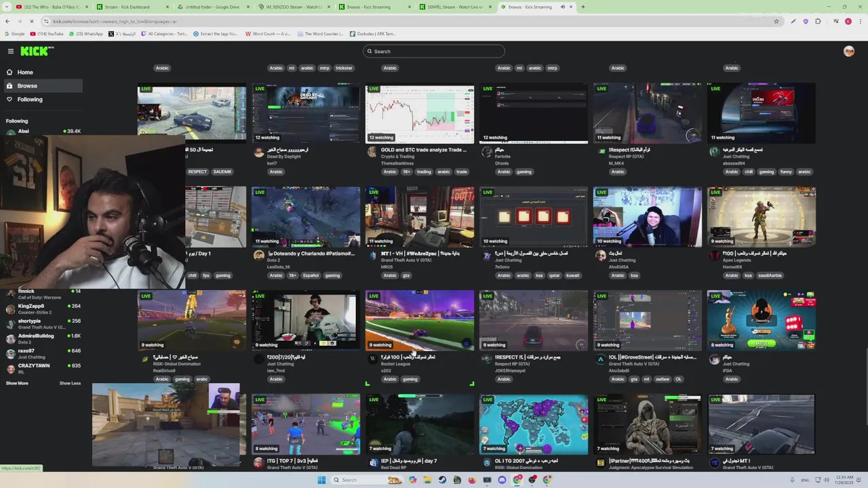The image size is (868, 488).
Task: Expand list with Show More
Action: point(17,384)
